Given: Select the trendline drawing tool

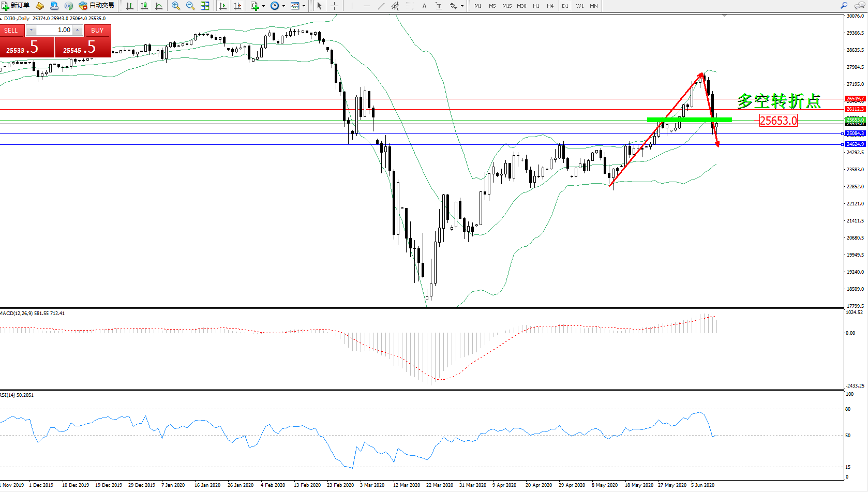Looking at the screenshot, I should 381,6.
